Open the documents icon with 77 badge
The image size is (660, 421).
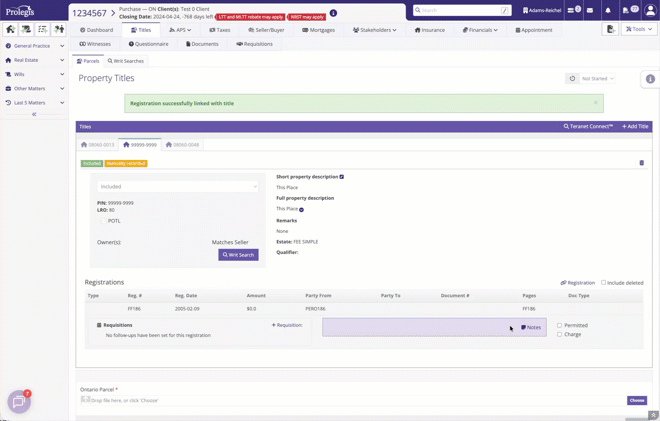(x=630, y=10)
